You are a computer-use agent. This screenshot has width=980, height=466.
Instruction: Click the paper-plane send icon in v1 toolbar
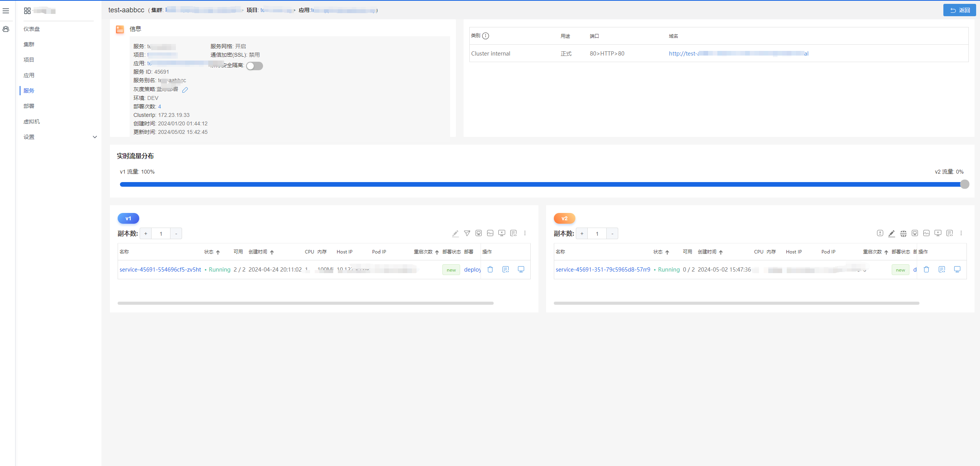pos(467,233)
